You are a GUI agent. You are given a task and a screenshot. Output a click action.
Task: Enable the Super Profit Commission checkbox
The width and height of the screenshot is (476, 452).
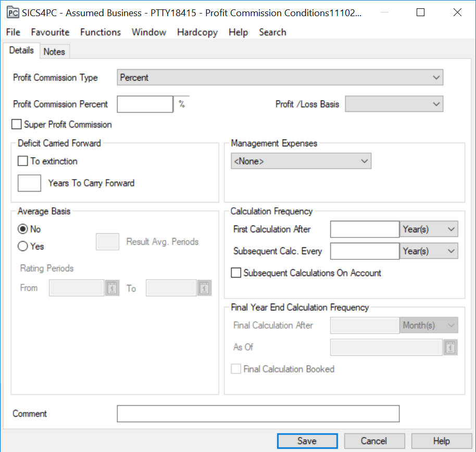17,124
